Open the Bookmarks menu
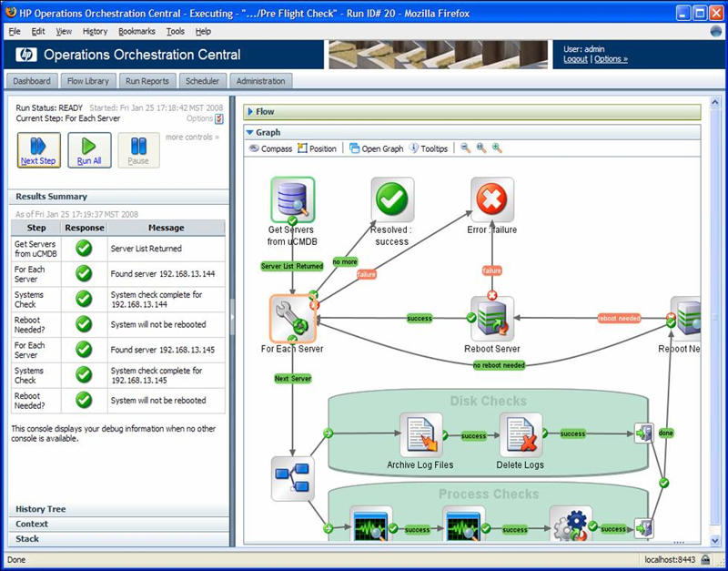 [x=136, y=31]
